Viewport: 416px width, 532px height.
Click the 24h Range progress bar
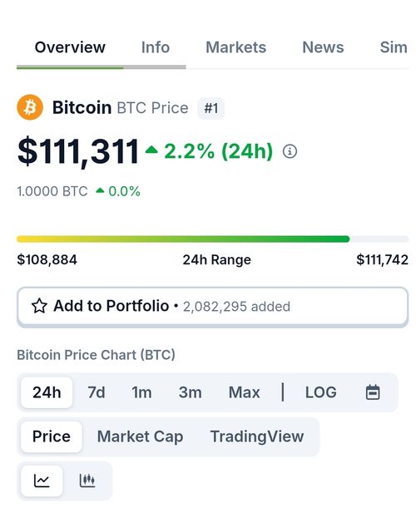213,239
